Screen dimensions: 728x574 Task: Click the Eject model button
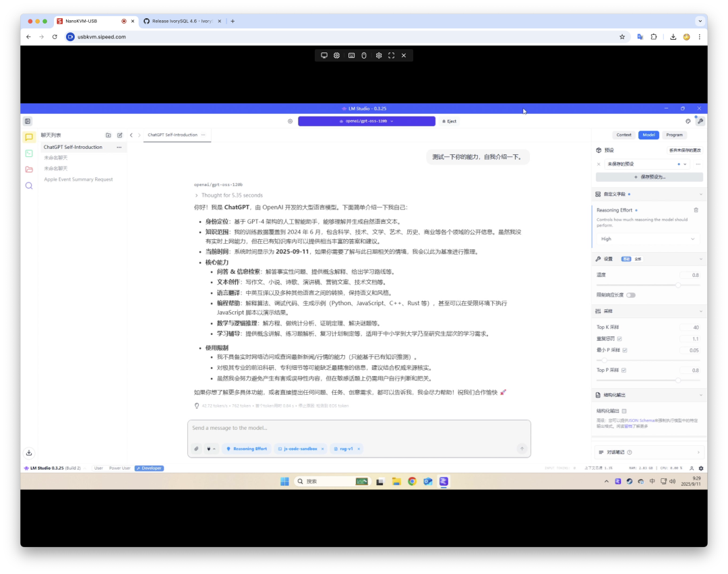(x=449, y=121)
